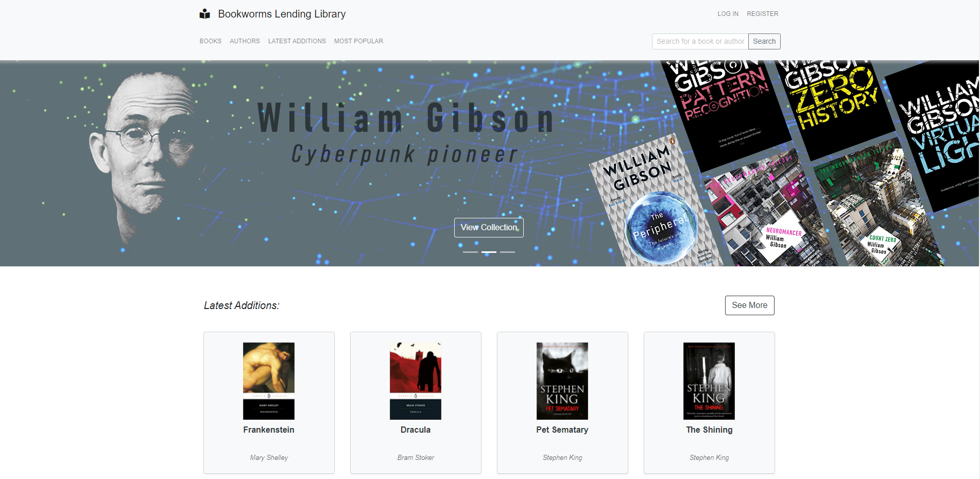Open the Pet Sematary cover image

click(x=562, y=381)
